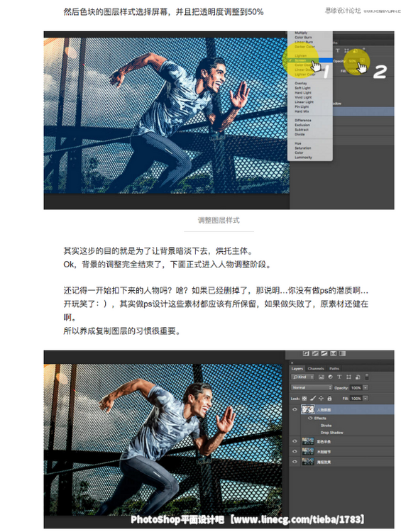Screen dimensions: 401x532
Task: Click Opacity 100% field in lower Layers panel
Action: click(356, 387)
